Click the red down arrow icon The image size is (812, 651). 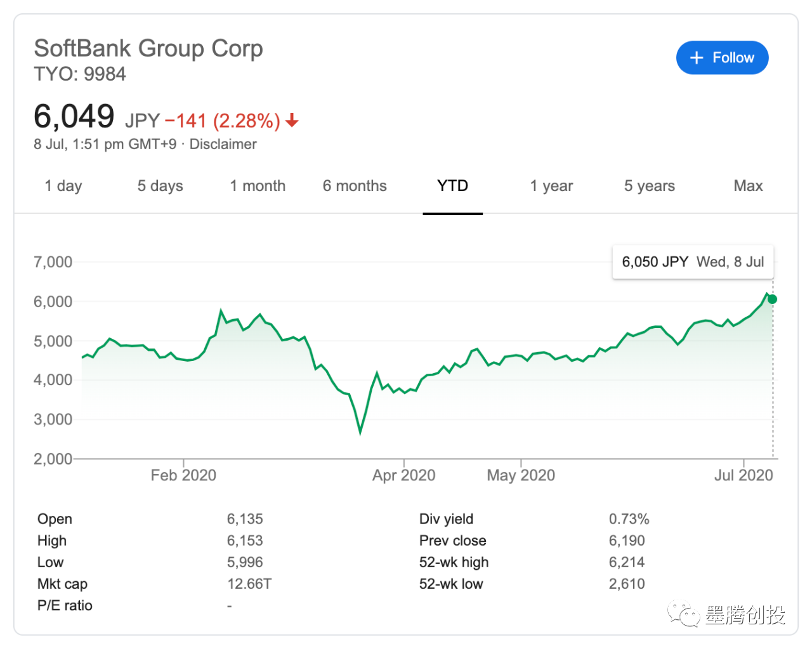292,120
